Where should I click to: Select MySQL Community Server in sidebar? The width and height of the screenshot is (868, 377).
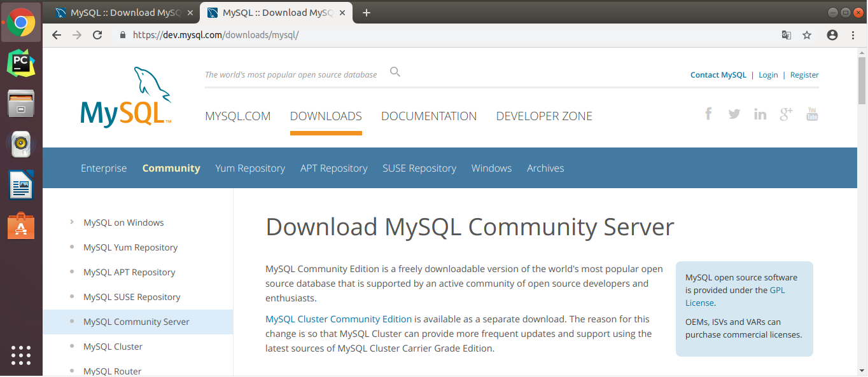pyautogui.click(x=136, y=322)
